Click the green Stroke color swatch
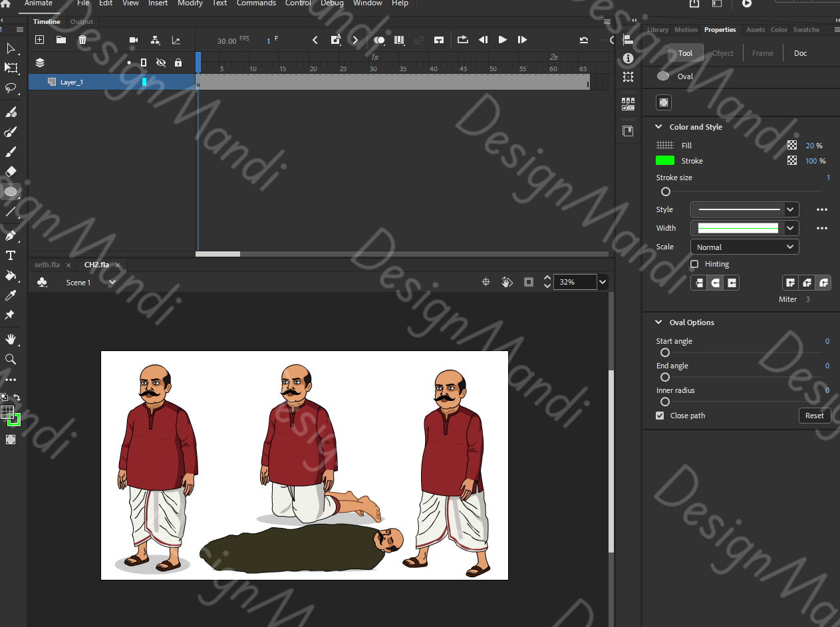Viewport: 840px width, 627px height. (x=664, y=160)
